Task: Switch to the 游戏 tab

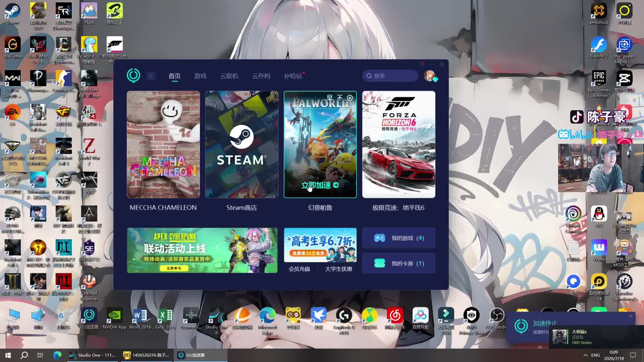Action: [x=200, y=76]
